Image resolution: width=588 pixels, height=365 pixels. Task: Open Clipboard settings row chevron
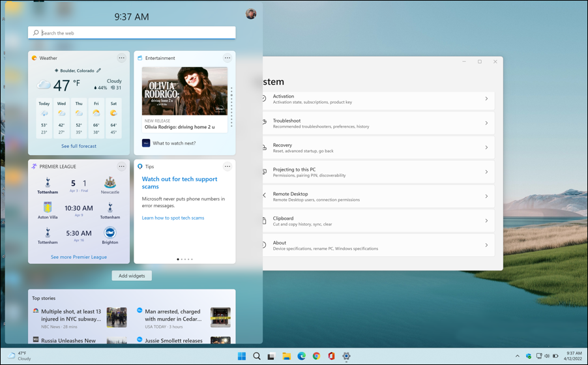click(486, 220)
